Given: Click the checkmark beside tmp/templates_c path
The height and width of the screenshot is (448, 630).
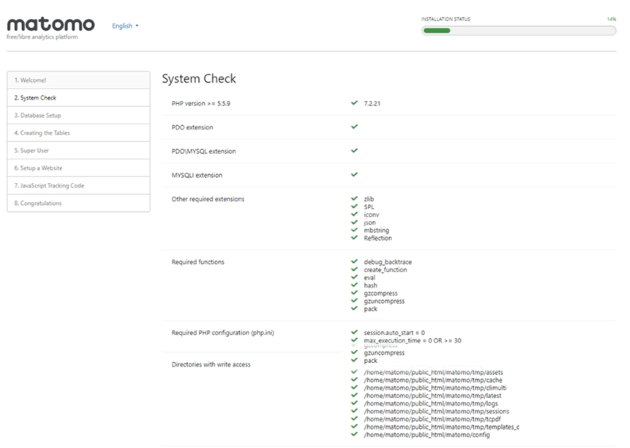Looking at the screenshot, I should (354, 426).
